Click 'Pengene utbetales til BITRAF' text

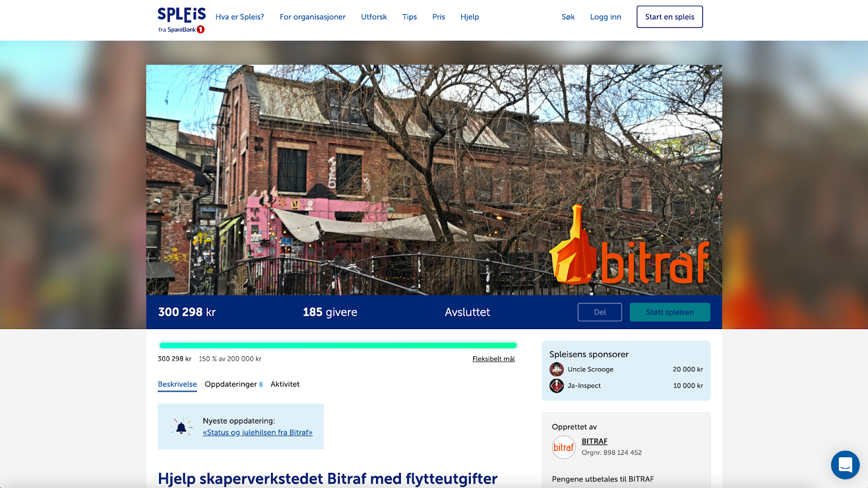[x=603, y=479]
